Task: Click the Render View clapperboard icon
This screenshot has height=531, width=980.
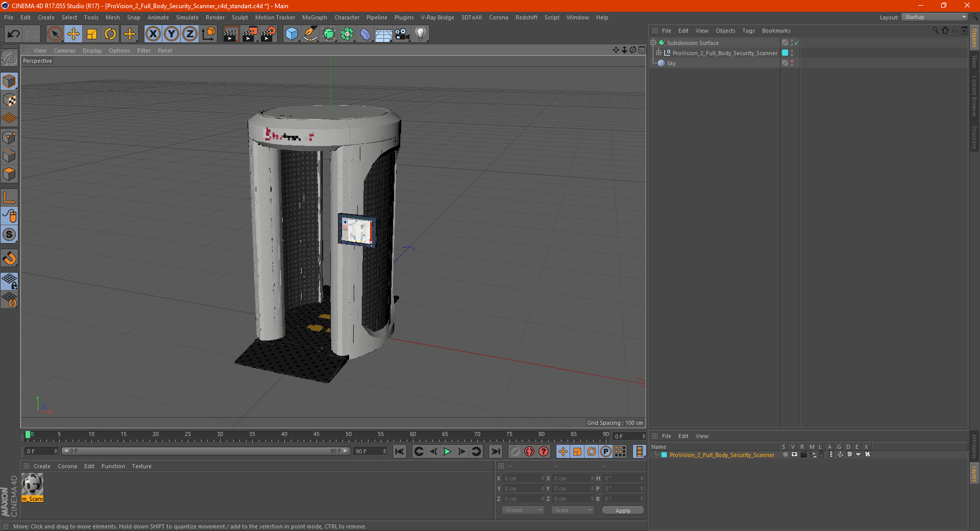Action: point(231,34)
